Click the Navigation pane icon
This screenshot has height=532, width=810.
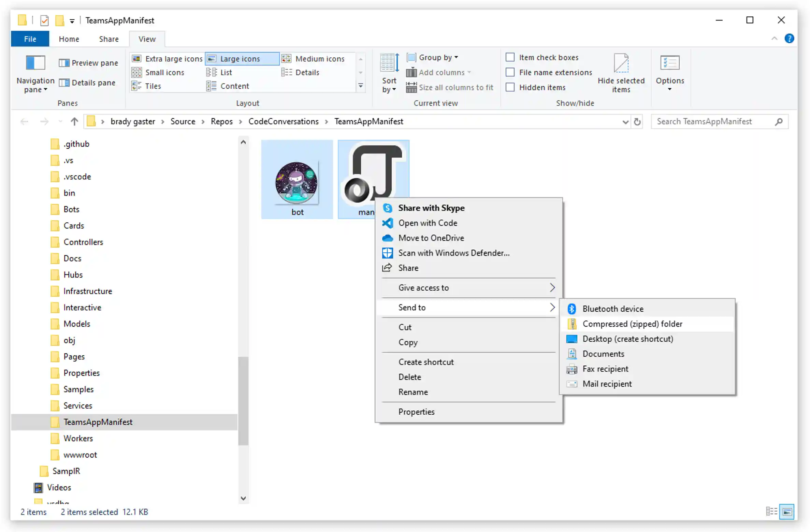(x=35, y=63)
